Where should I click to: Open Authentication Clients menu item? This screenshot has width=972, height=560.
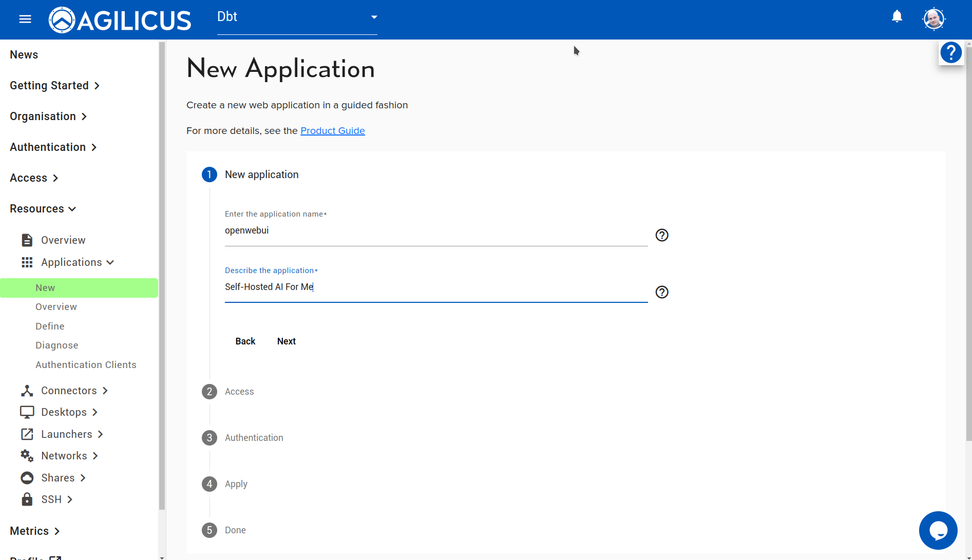86,365
